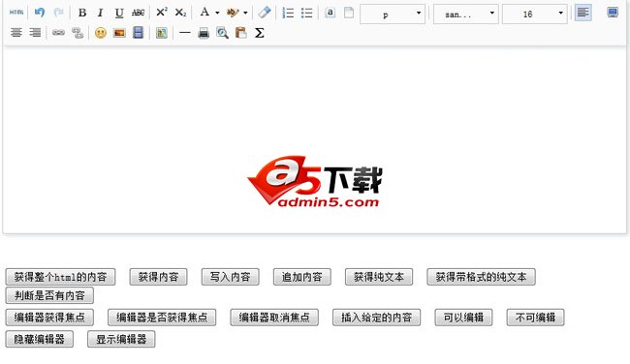Image resolution: width=630 pixels, height=364 pixels.
Task: Click the 获得纯文本 button
Action: pos(379,277)
